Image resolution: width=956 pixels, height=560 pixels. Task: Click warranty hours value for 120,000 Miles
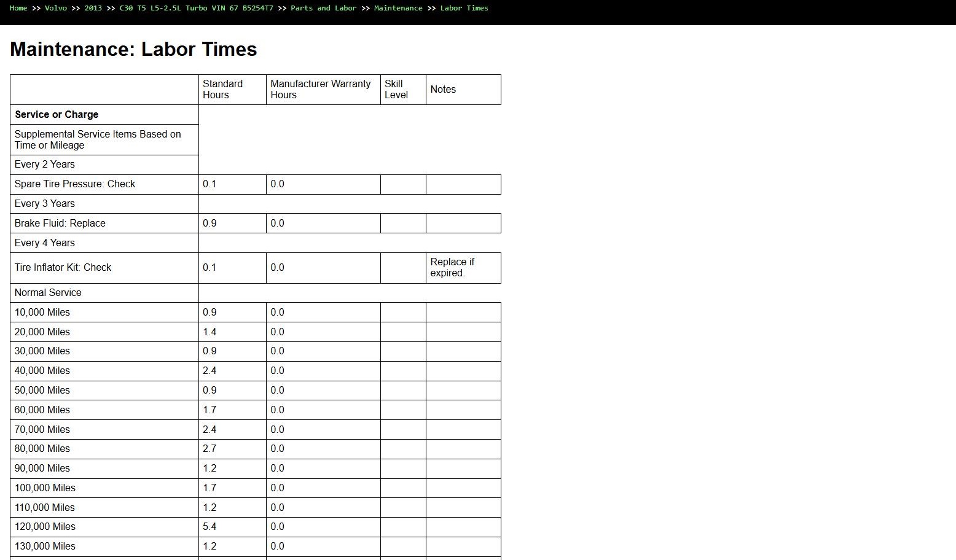coord(323,527)
